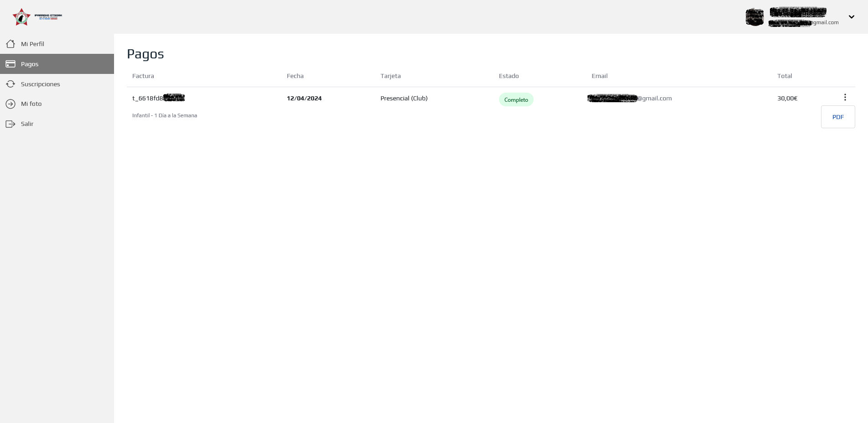Click the 30,00€ total amount
Viewport: 868px width, 423px height.
787,99
